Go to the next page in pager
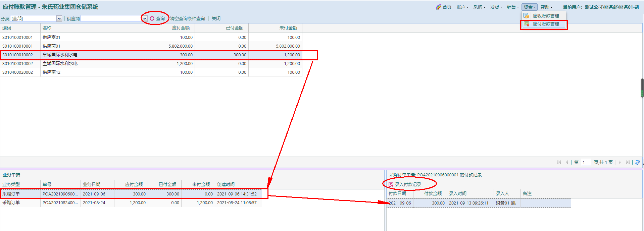 (620, 162)
